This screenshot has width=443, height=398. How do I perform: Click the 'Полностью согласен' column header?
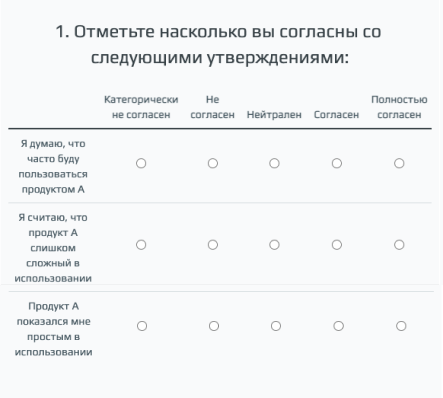point(399,107)
